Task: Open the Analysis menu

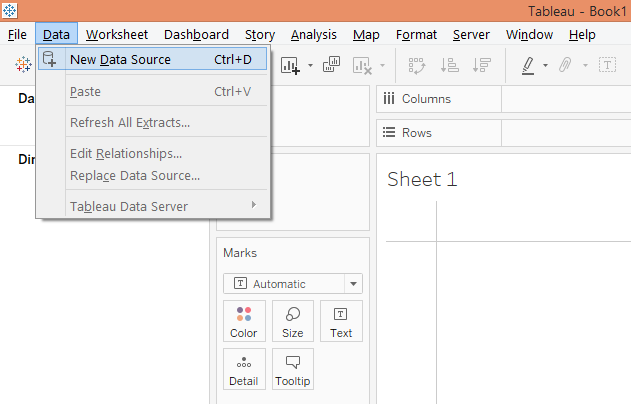Action: coord(313,34)
